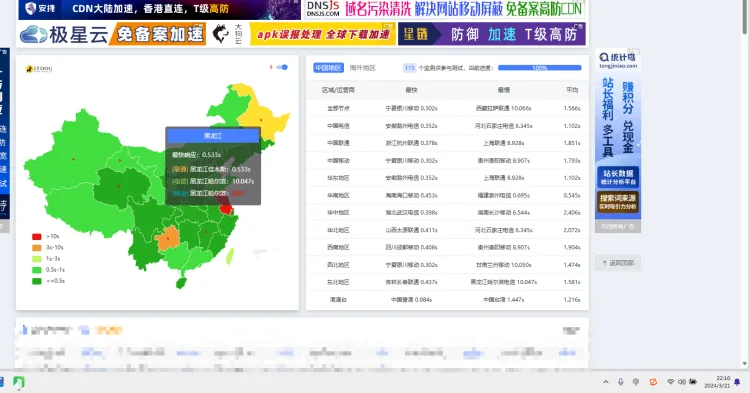Select the 华中地区 row label
Screen dimensions: 750x393
tap(338, 213)
